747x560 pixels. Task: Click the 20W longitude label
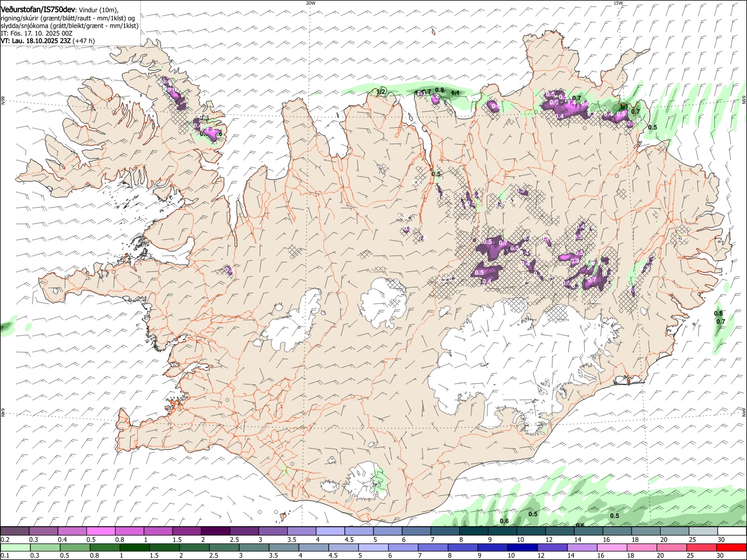click(x=310, y=3)
